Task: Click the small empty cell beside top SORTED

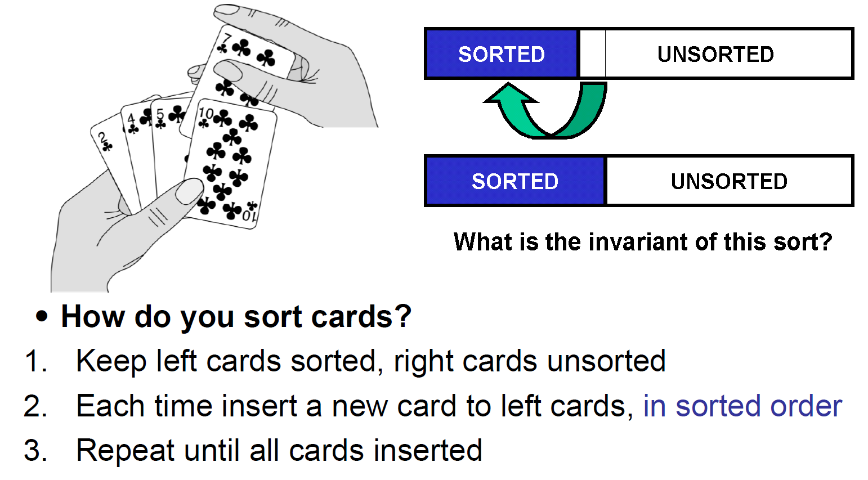Action: pyautogui.click(x=592, y=54)
